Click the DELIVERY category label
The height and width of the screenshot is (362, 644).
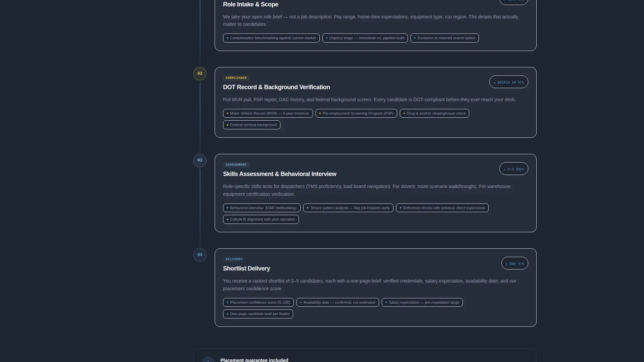pyautogui.click(x=234, y=259)
